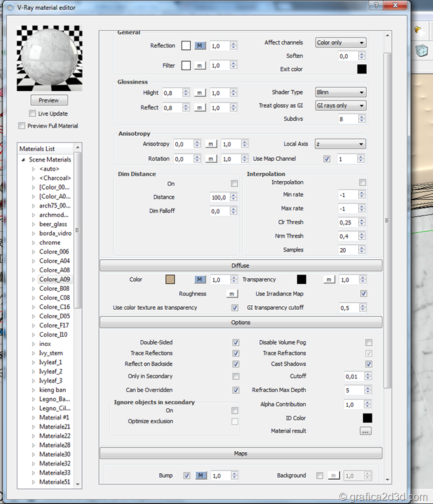
Task: Open the Material result browse button
Action: tap(365, 431)
